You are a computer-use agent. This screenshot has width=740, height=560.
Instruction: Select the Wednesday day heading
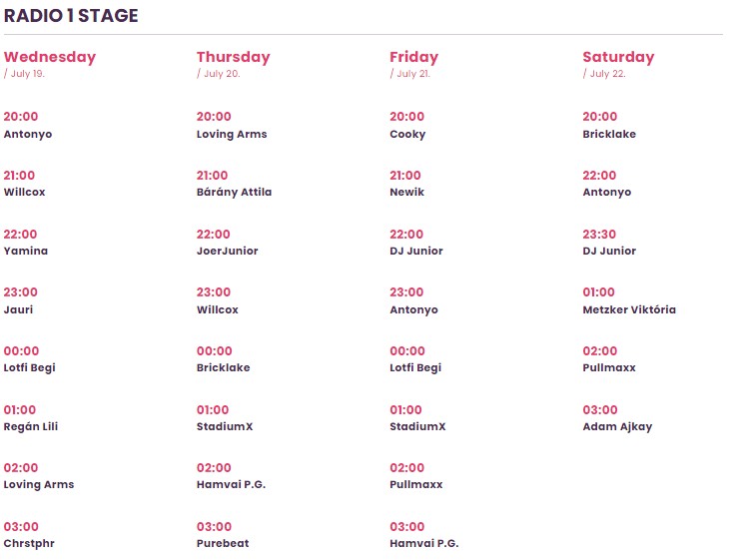point(50,57)
